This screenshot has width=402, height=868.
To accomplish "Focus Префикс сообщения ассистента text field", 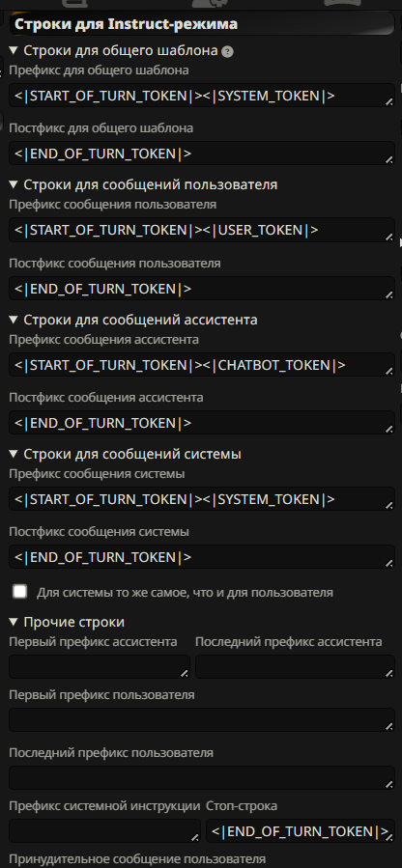I will pyautogui.click(x=202, y=365).
